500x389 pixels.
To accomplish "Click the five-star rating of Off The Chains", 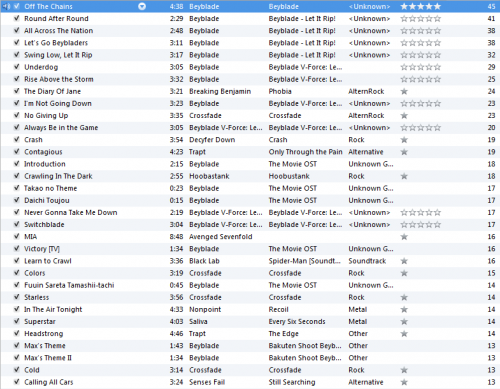I will coord(421,6).
